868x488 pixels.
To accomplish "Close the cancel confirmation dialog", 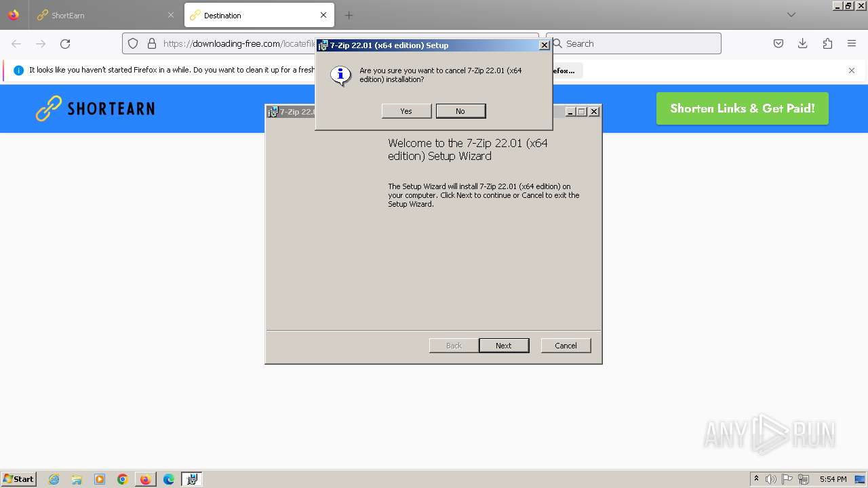I will (x=544, y=45).
